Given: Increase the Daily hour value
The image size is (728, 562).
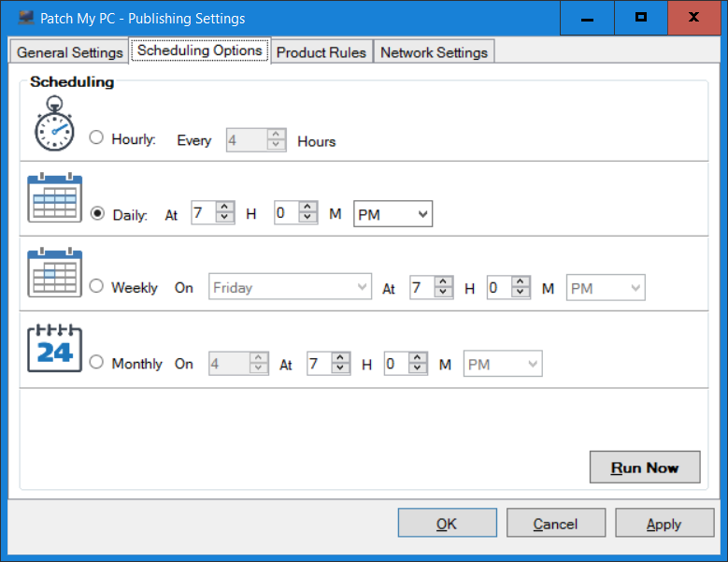Looking at the screenshot, I should (x=224, y=207).
